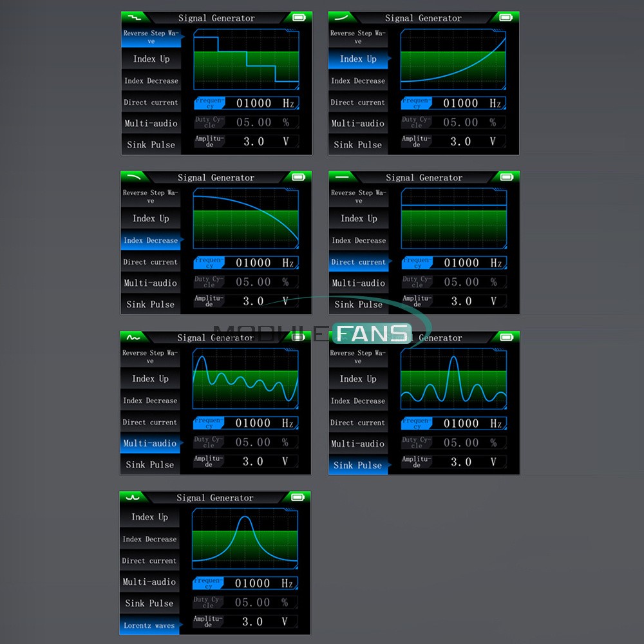Image resolution: width=644 pixels, height=644 pixels.
Task: Click the sinc pulse waveform preview
Action: pyautogui.click(x=453, y=379)
